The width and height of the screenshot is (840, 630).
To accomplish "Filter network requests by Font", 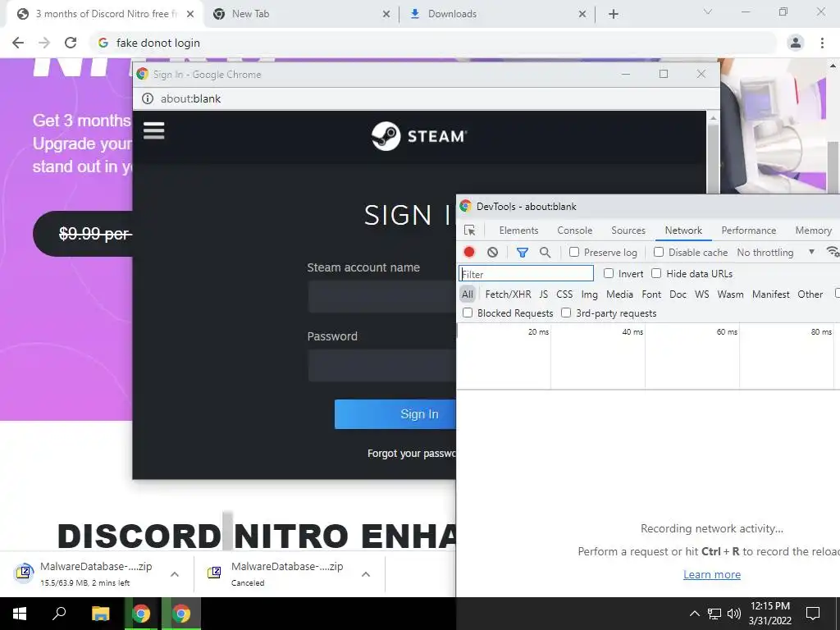I will click(651, 294).
